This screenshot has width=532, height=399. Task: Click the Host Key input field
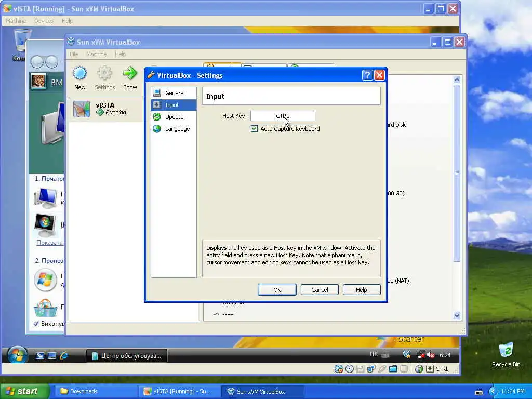283,116
